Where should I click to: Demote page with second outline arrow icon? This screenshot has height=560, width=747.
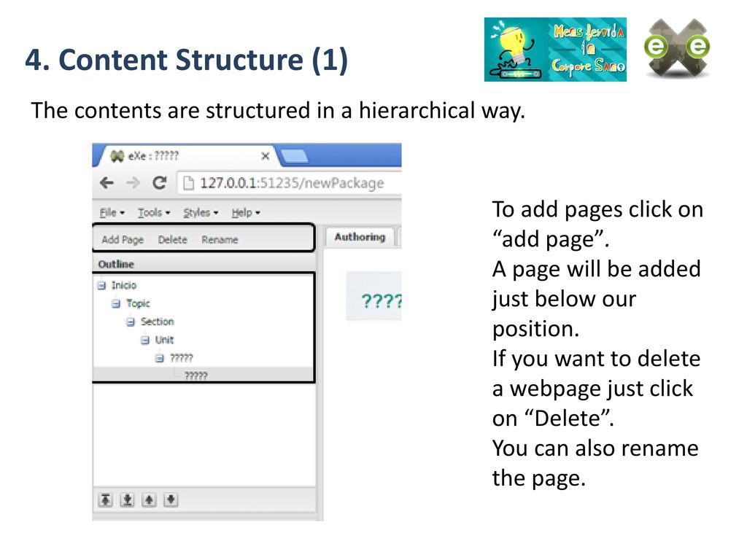click(x=127, y=499)
